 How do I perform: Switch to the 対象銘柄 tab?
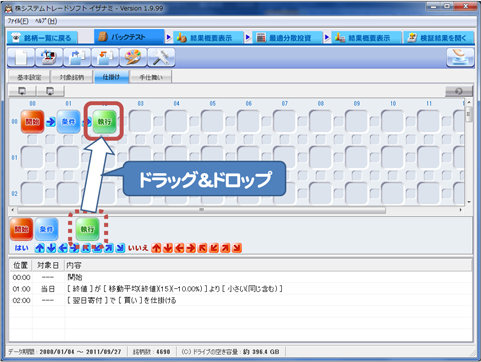[x=72, y=77]
